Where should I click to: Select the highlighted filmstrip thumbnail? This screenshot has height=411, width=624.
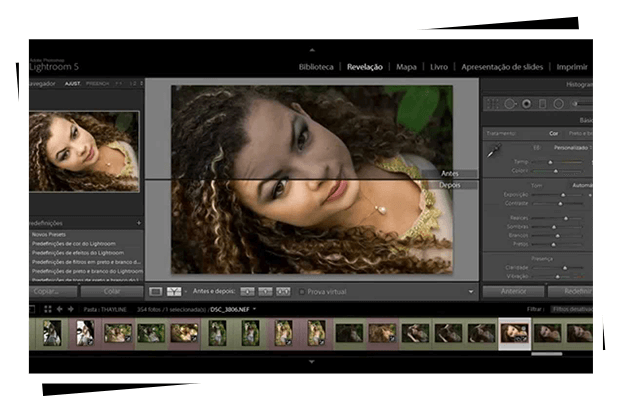514,333
